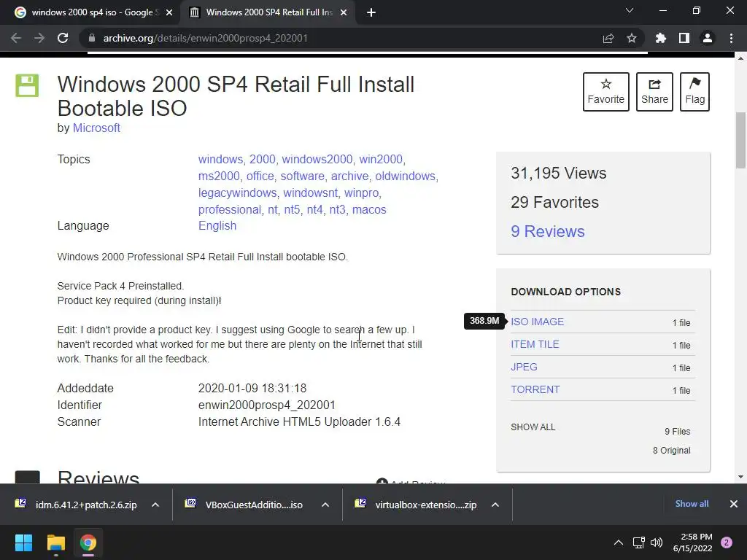
Task: Show hidden system tray icons
Action: (619, 542)
